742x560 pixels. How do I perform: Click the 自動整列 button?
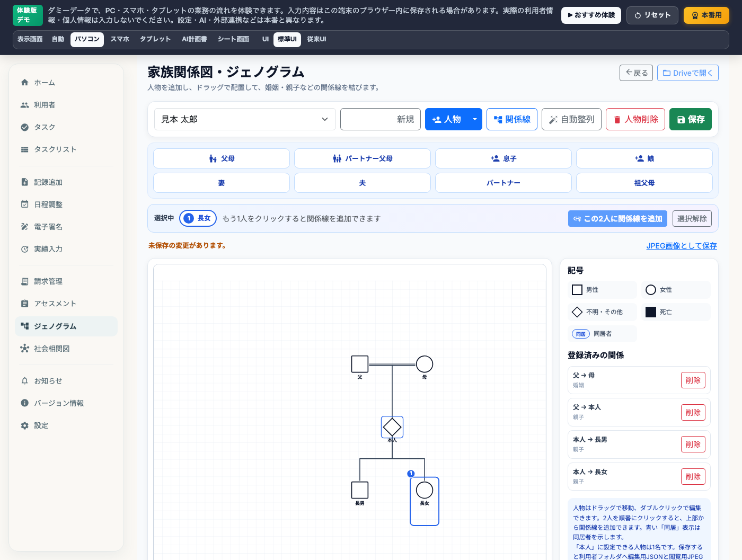(x=571, y=119)
